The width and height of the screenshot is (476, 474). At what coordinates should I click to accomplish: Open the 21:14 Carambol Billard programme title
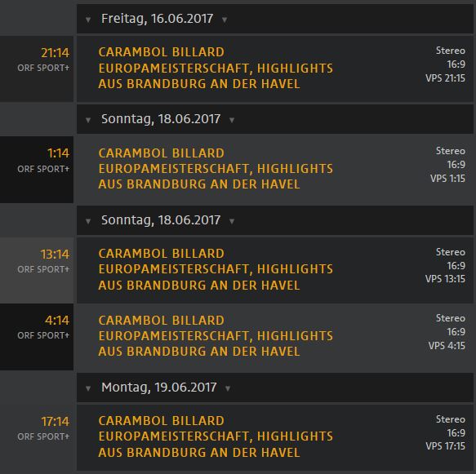click(216, 68)
